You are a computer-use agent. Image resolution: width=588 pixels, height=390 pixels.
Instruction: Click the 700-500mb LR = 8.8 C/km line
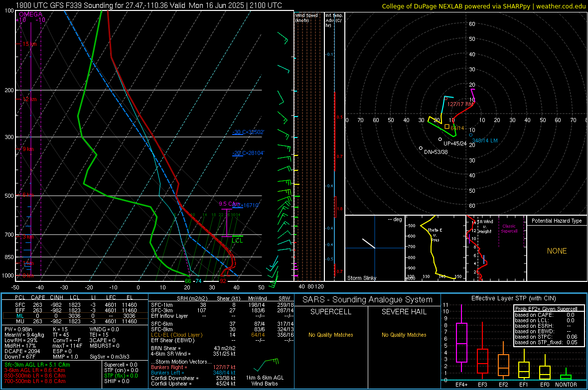(x=35, y=381)
